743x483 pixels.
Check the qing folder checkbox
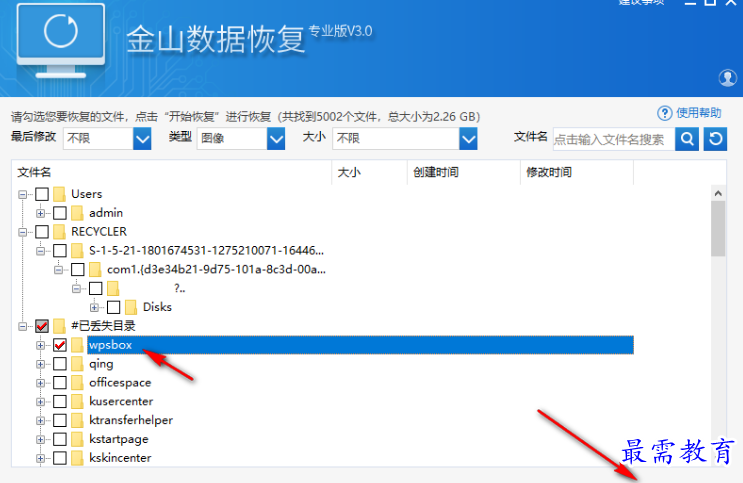point(60,364)
